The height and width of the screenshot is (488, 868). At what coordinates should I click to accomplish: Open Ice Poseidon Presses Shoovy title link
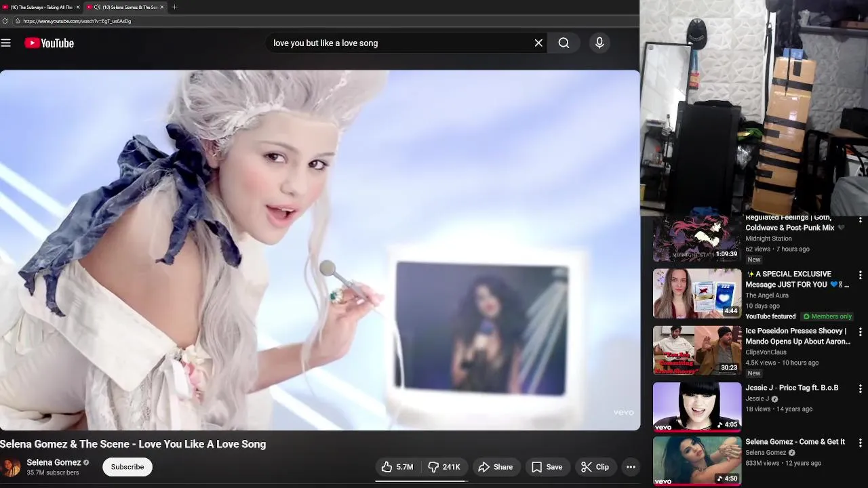[x=797, y=336]
